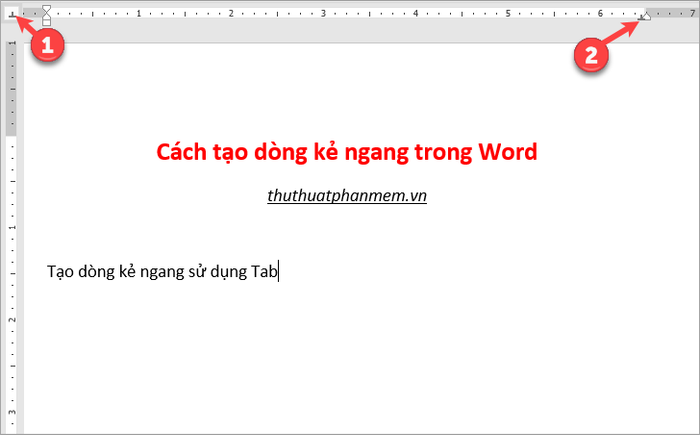Viewport: 700px width, 435px height.
Task: Click the Right Indent marker on the ruler
Action: point(646,17)
